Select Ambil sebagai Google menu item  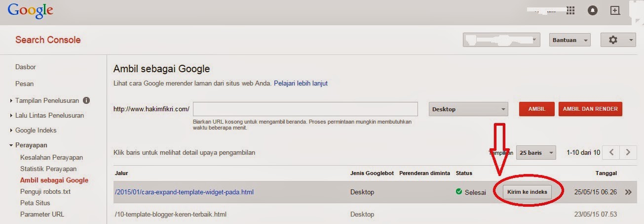point(54,180)
